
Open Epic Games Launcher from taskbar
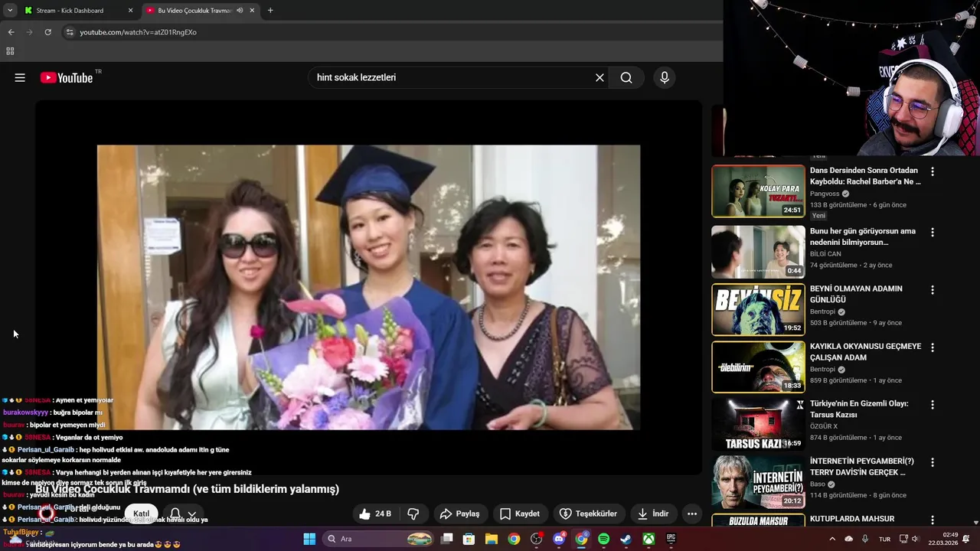671,540
